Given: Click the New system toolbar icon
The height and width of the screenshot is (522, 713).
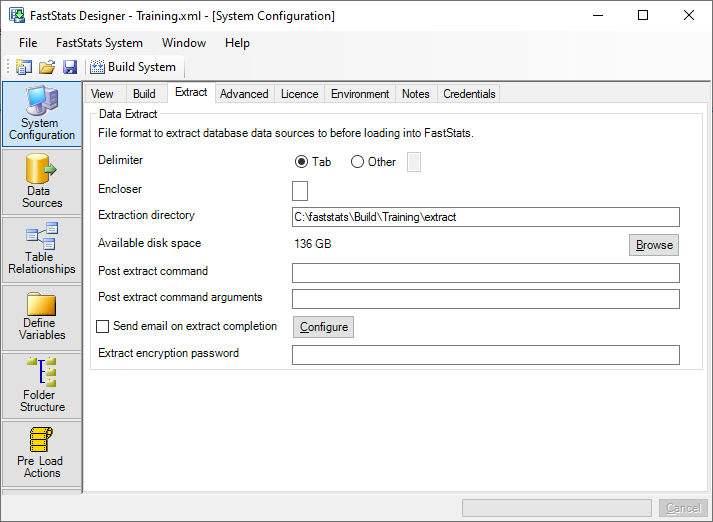Looking at the screenshot, I should 24,67.
